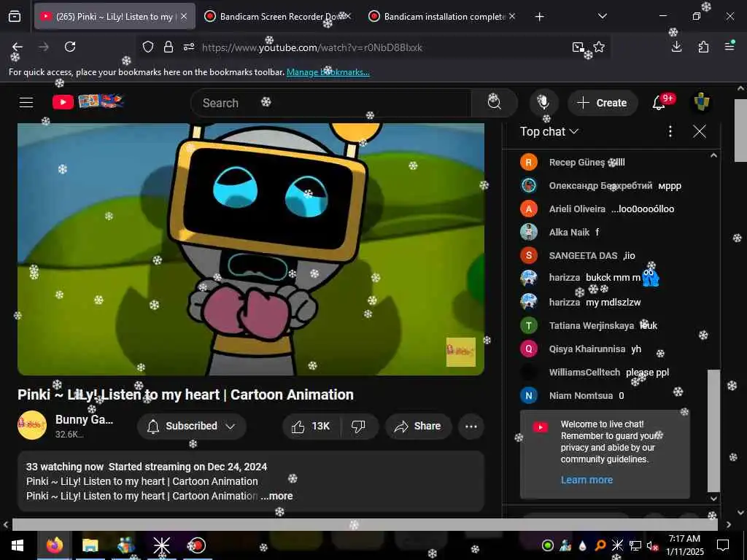747x560 pixels.
Task: Open the muted volume tray icon
Action: (652, 545)
